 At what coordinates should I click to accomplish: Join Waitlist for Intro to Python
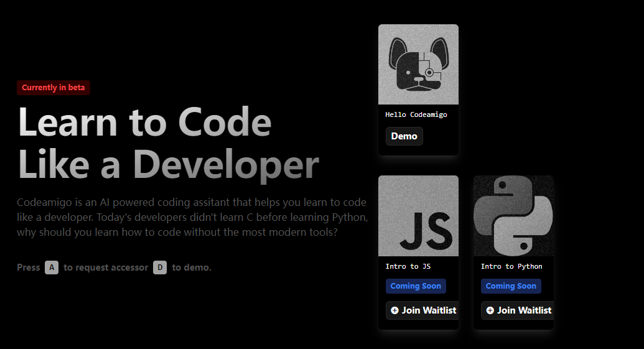click(x=518, y=310)
